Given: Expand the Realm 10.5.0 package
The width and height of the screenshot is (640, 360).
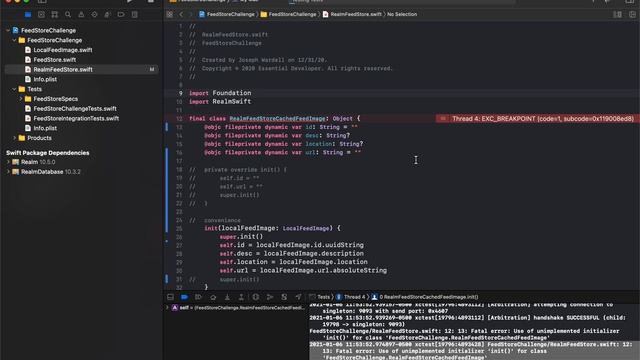Looking at the screenshot, I should 8,162.
